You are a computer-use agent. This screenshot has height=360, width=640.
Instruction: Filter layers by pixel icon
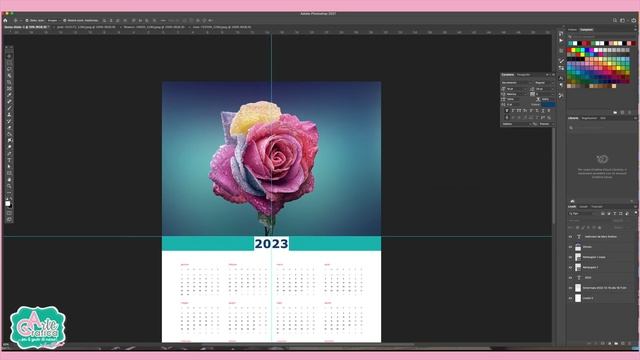pos(602,213)
